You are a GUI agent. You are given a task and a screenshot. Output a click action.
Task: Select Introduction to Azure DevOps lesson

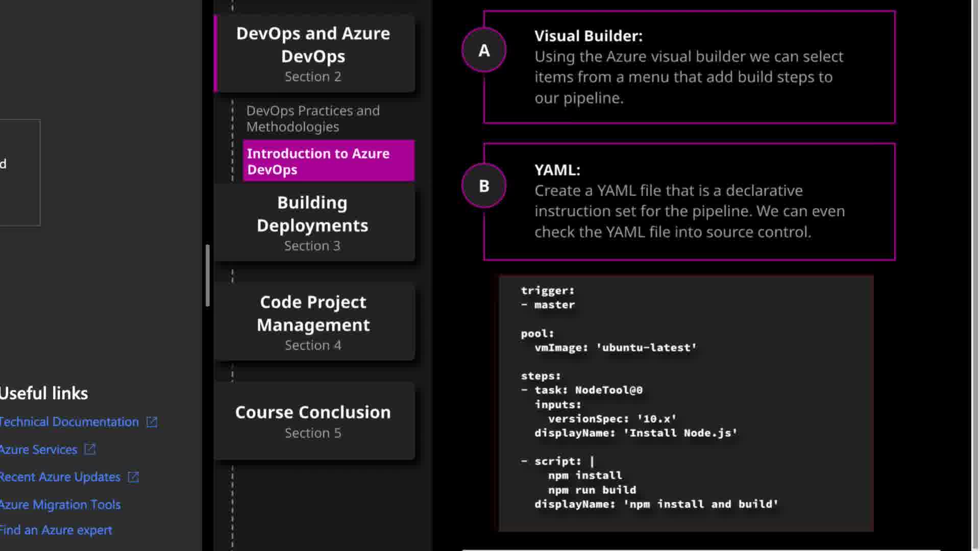click(328, 161)
